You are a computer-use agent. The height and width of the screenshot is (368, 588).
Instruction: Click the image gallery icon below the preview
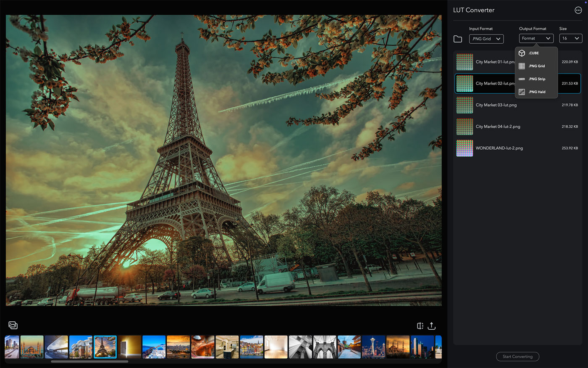pos(13,325)
